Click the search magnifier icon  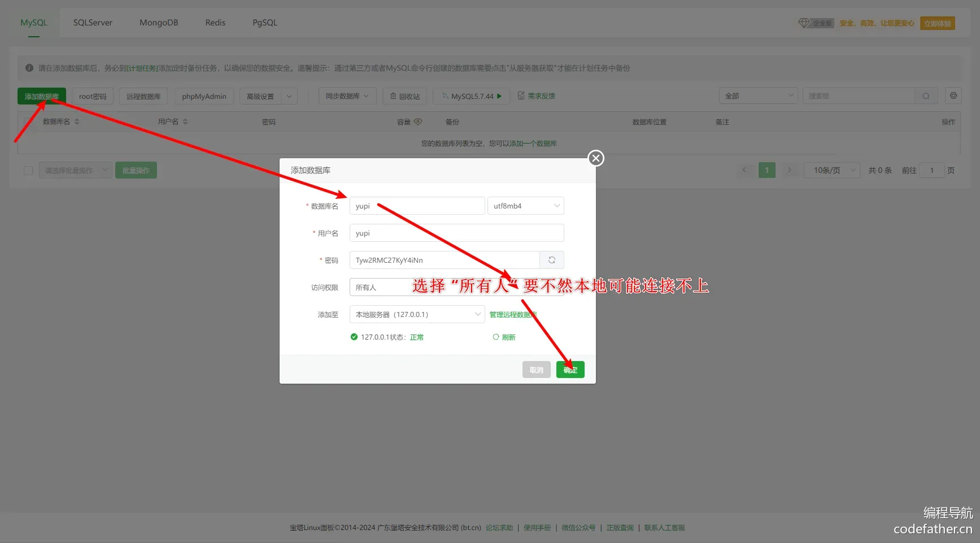(926, 96)
